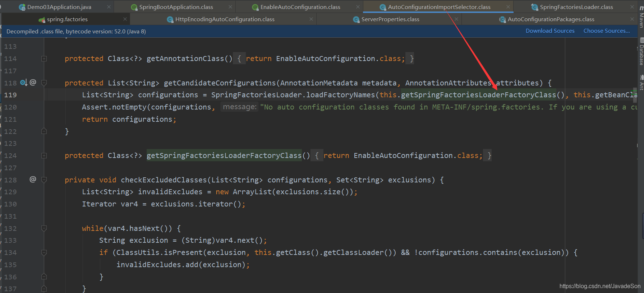Collapse fold end marker at line 137
Image resolution: width=644 pixels, height=293 pixels.
pos(44,288)
